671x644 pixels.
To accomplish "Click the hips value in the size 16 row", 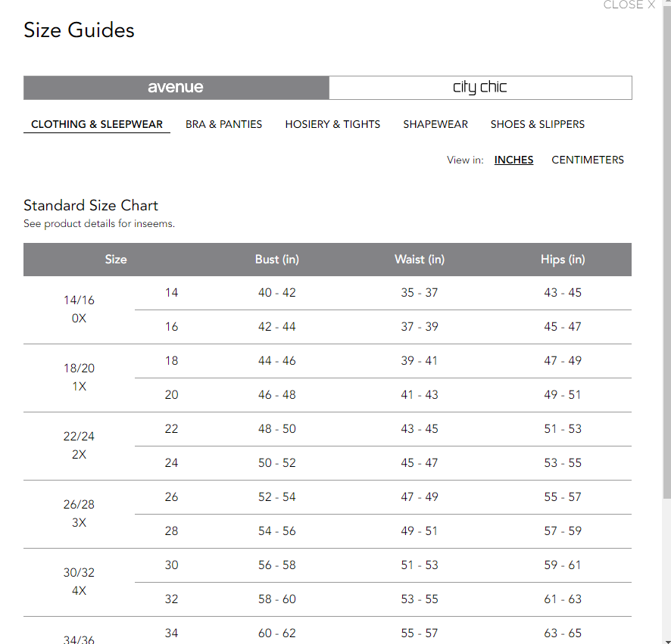I will click(563, 327).
